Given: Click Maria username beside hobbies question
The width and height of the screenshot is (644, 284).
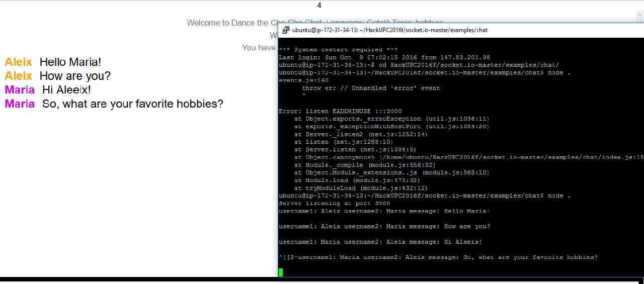Looking at the screenshot, I should pos(20,104).
